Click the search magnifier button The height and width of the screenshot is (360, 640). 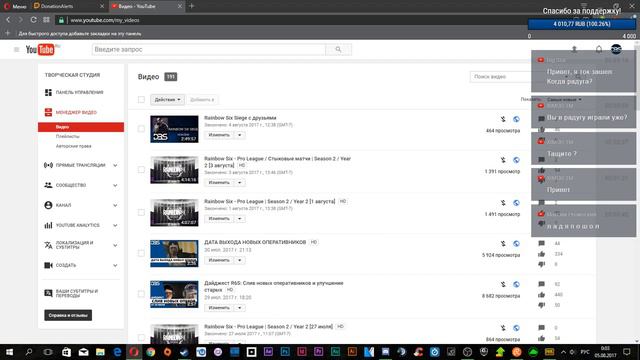338,49
